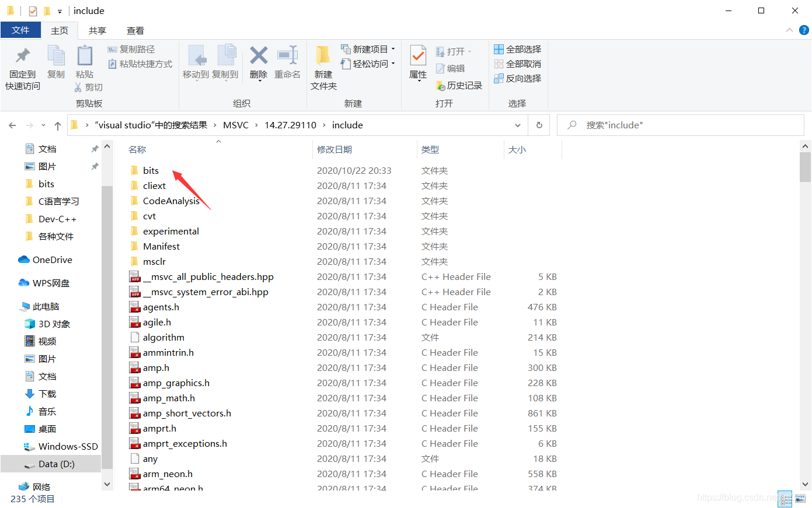812x508 pixels.
Task: Click the search include input box
Action: click(x=681, y=125)
